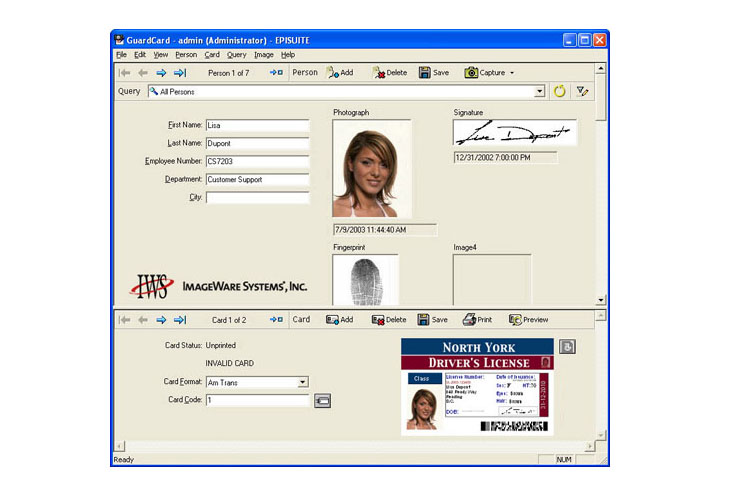This screenshot has width=750, height=500.
Task: Click the Capture camera button
Action: point(485,73)
